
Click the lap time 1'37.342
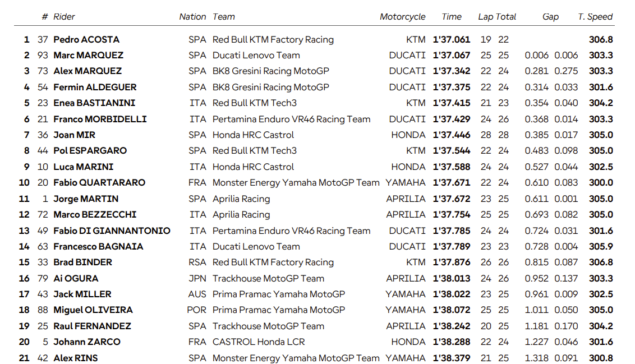click(452, 71)
